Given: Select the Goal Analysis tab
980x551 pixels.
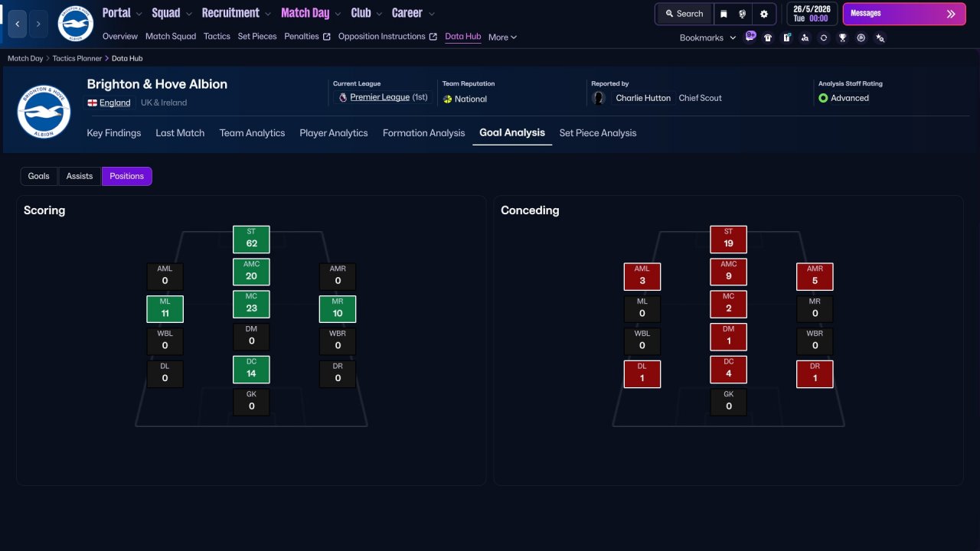Looking at the screenshot, I should click(x=512, y=133).
